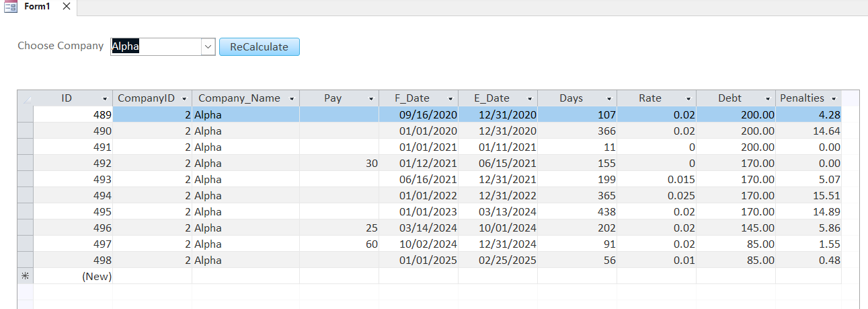Image resolution: width=868 pixels, height=309 pixels.
Task: Click the ReCalculate button
Action: [x=259, y=46]
